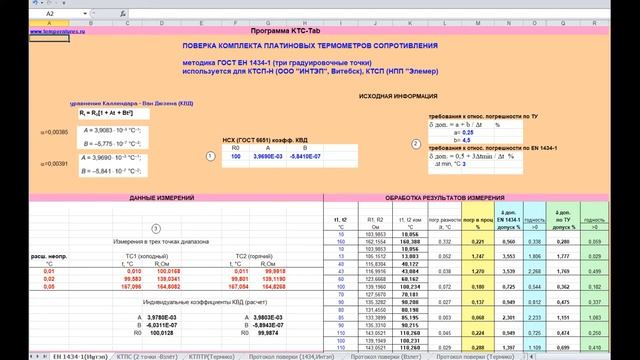Select the coefficient B cell -5,8410E-07
This screenshot has height=360, width=640.
[x=305, y=156]
